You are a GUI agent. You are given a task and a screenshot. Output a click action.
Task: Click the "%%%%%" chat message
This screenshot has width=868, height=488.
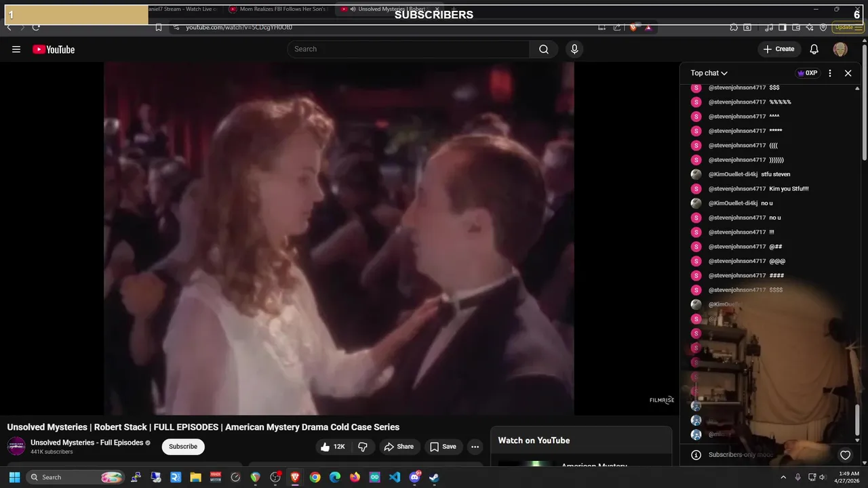(780, 102)
